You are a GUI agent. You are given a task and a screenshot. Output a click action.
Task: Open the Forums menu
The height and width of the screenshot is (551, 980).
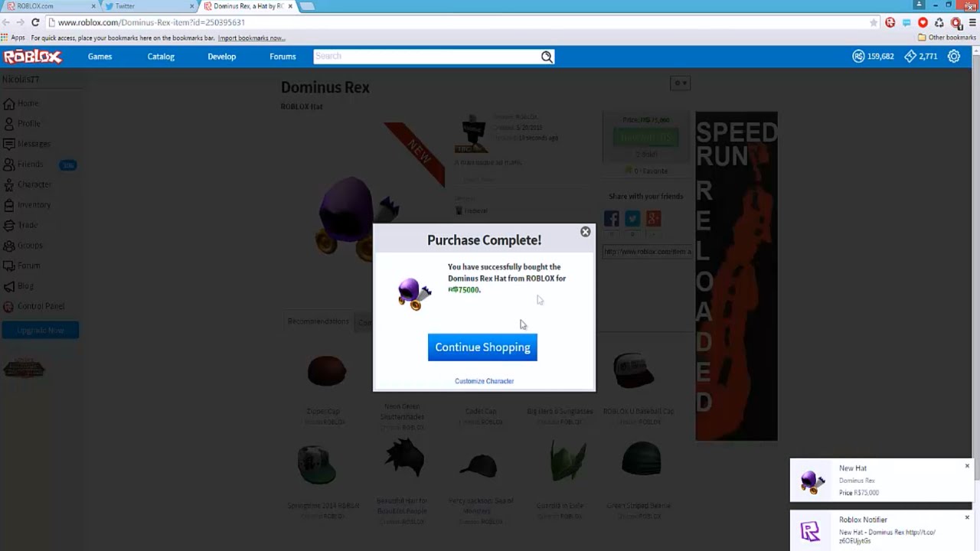pos(283,57)
